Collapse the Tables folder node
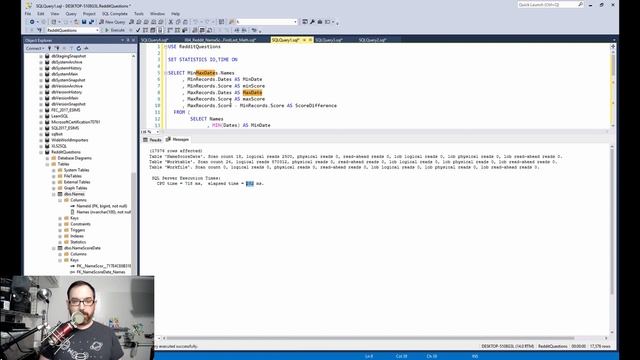 [47, 164]
